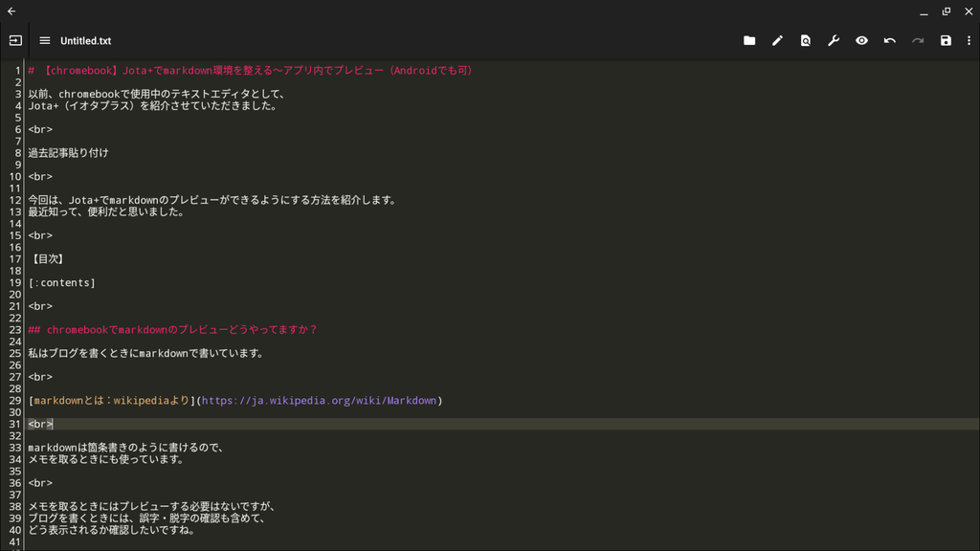
Task: Click the chromebookでmarkdown heading on line 23
Action: click(172, 330)
